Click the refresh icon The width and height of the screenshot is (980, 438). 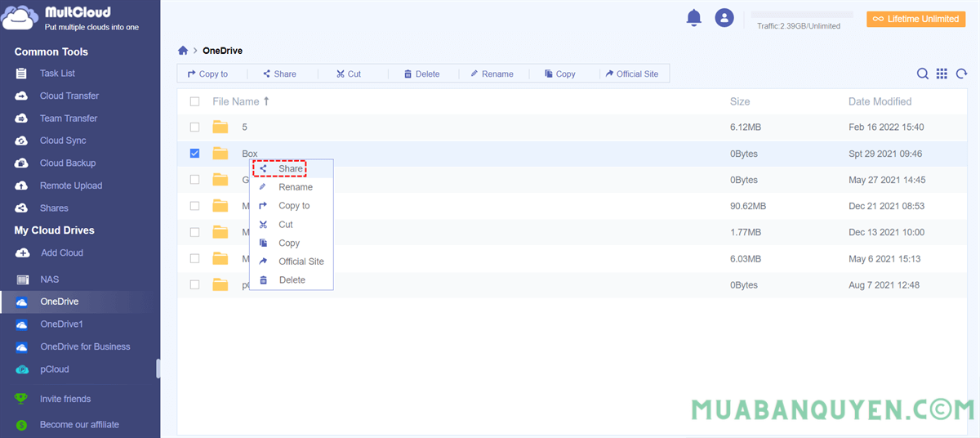[x=961, y=74]
